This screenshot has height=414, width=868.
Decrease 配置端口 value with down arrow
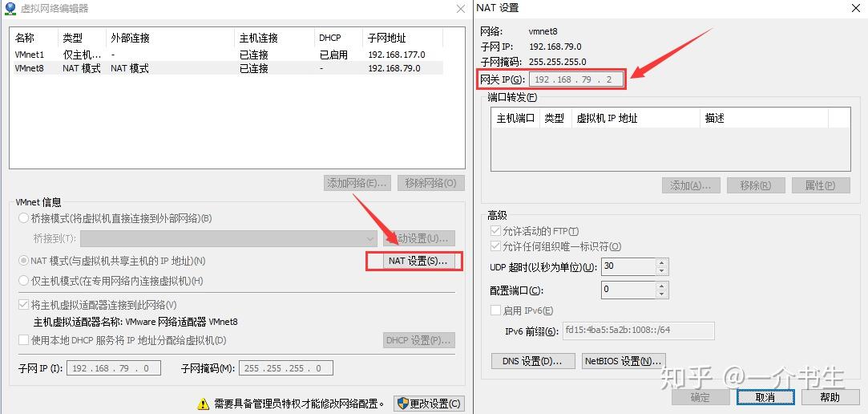point(661,294)
